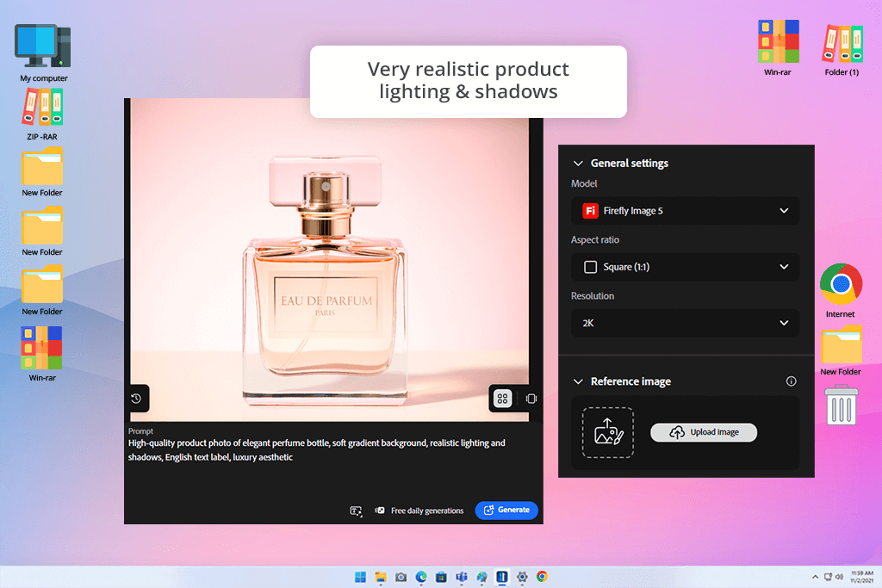Click the volume icon in system tray
Screen dimensions: 882x588
click(x=839, y=577)
